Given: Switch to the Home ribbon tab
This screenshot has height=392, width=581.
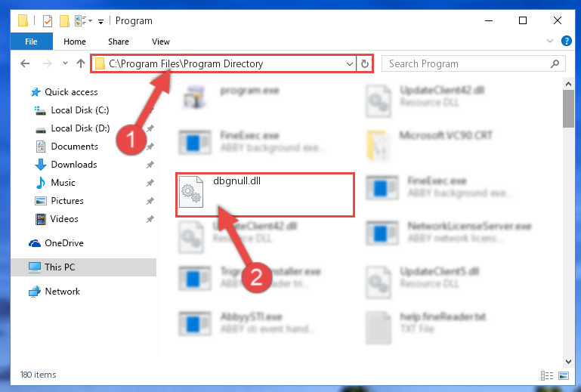Looking at the screenshot, I should click(x=75, y=42).
